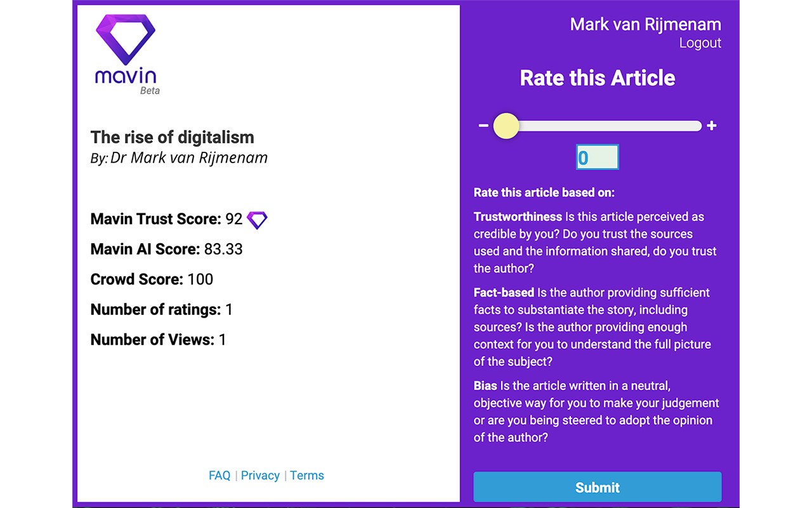Open the Terms link
Screen dimensions: 812x508
(x=307, y=476)
